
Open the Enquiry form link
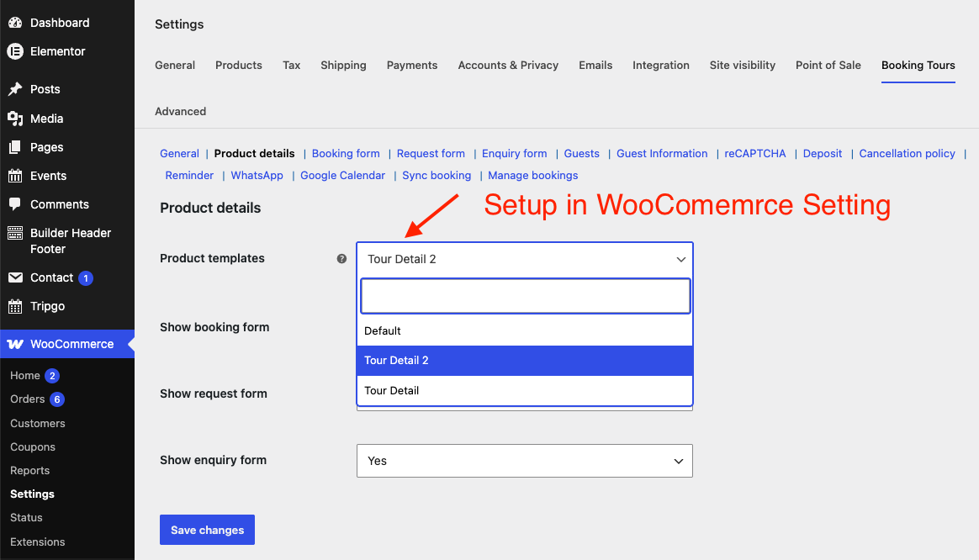click(x=515, y=154)
